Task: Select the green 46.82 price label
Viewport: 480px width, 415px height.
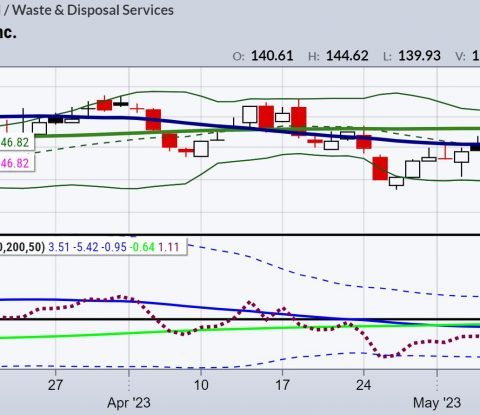Action: pyautogui.click(x=15, y=142)
